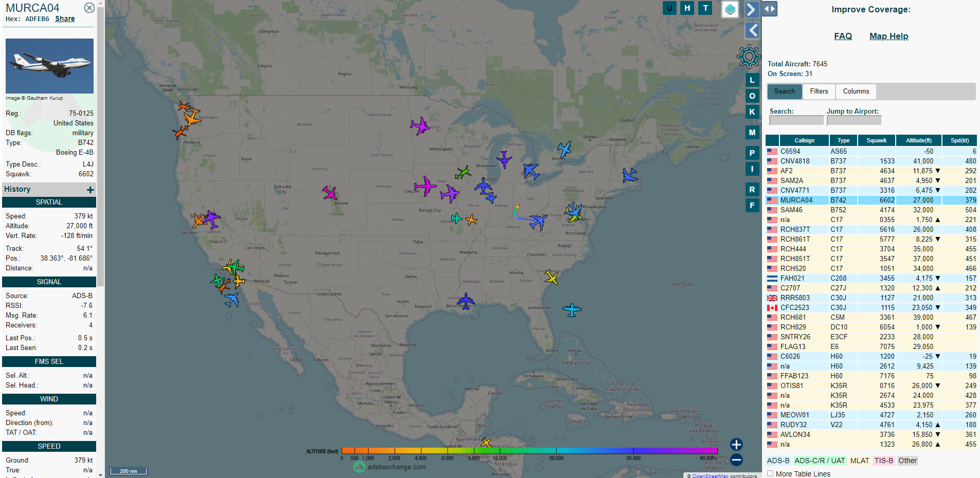Open the Map Help link

(x=888, y=36)
